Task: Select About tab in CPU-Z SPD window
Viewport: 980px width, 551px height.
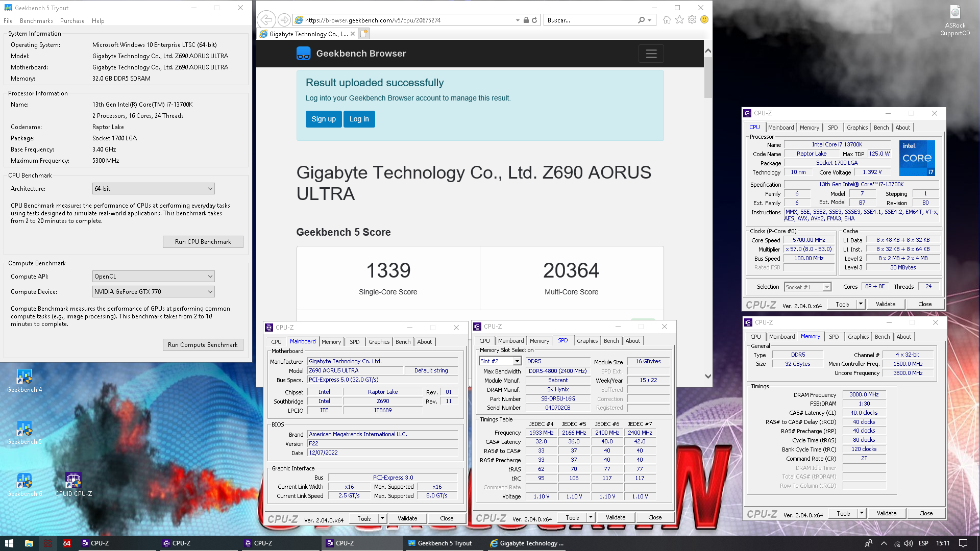Action: pos(632,341)
